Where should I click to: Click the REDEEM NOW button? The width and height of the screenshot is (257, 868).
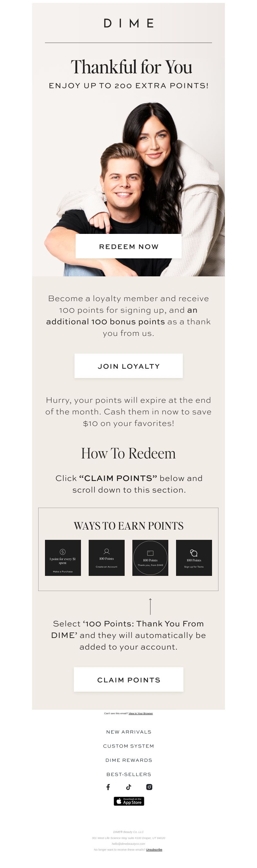[128, 246]
